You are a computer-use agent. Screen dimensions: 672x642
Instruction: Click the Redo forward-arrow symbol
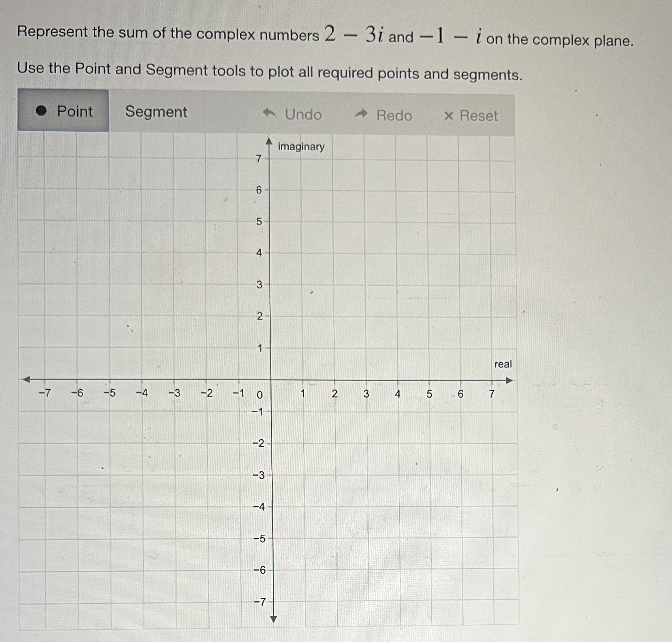(362, 114)
